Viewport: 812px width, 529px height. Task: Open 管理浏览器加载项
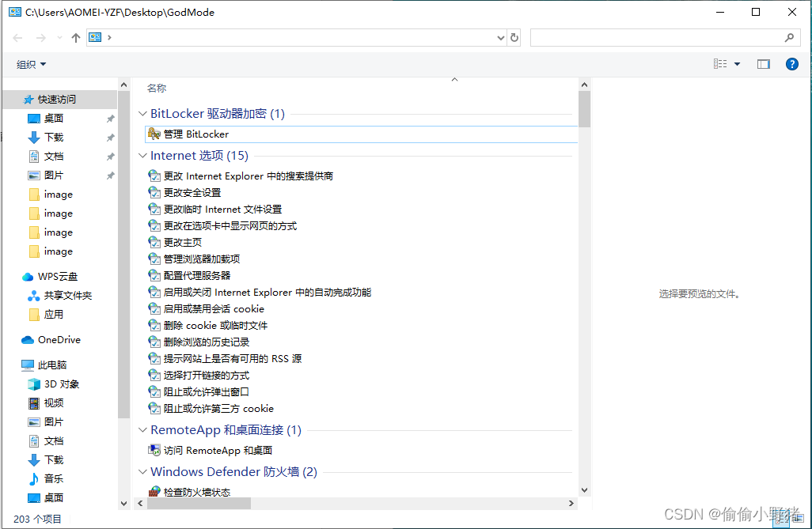202,259
